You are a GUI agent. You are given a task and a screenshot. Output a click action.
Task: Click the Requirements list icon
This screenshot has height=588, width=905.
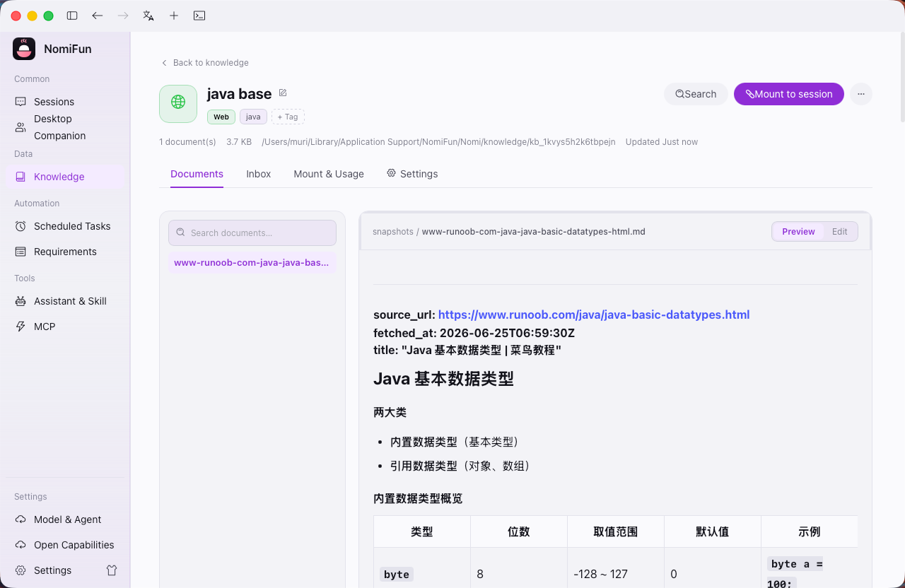[x=21, y=252]
